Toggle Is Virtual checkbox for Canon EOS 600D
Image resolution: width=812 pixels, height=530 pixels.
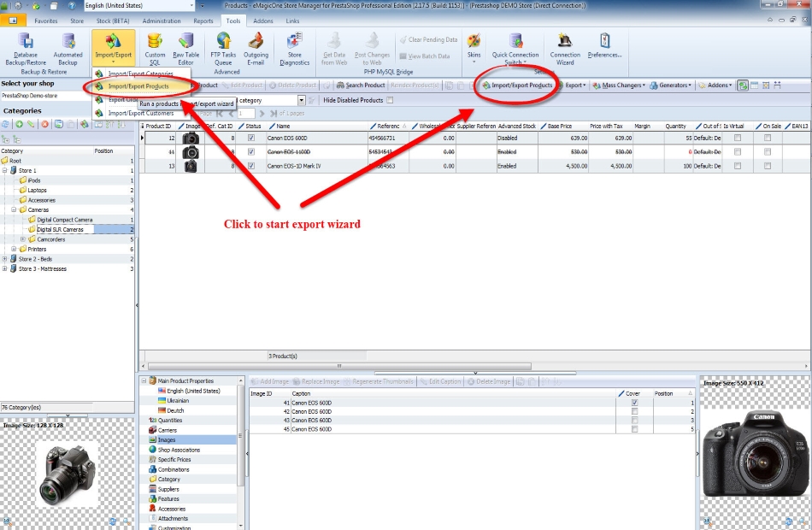pos(738,138)
